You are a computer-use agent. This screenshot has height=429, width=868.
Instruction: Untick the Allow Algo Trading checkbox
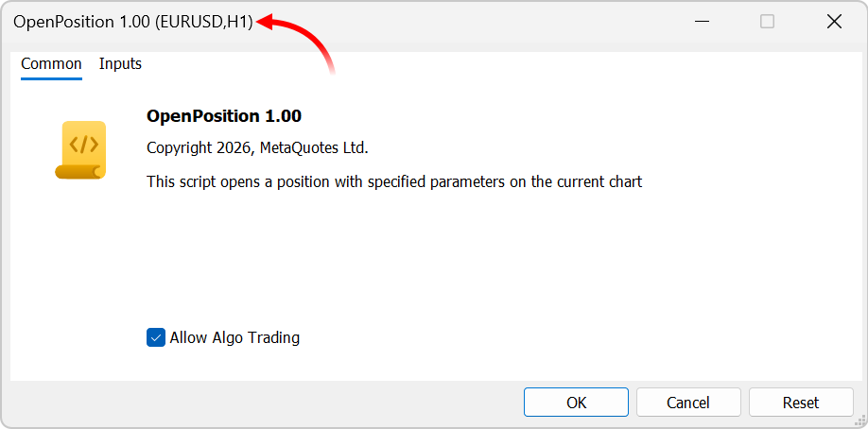click(156, 337)
